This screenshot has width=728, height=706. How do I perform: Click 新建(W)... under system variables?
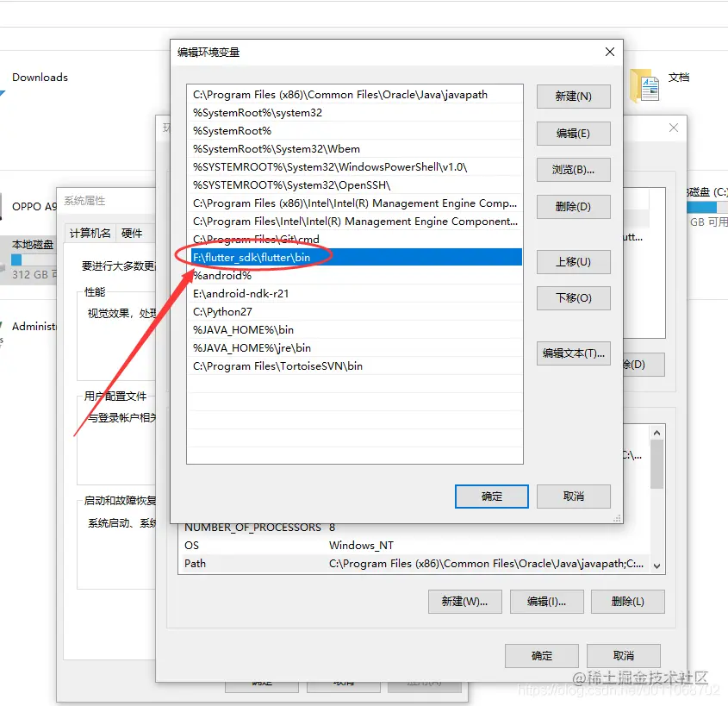pos(464,602)
